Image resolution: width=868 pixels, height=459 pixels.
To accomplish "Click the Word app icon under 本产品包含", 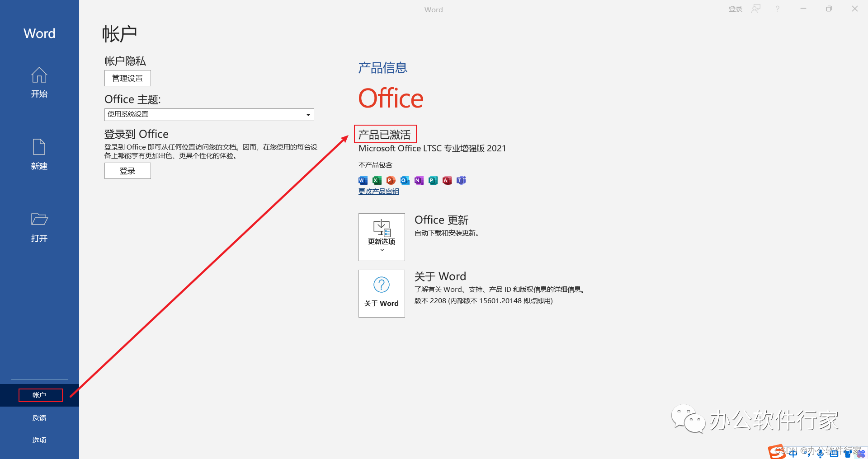I will click(x=363, y=180).
